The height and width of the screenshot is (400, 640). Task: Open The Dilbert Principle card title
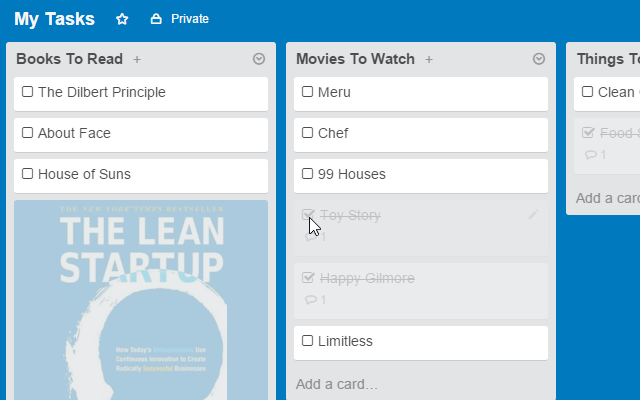pos(102,92)
